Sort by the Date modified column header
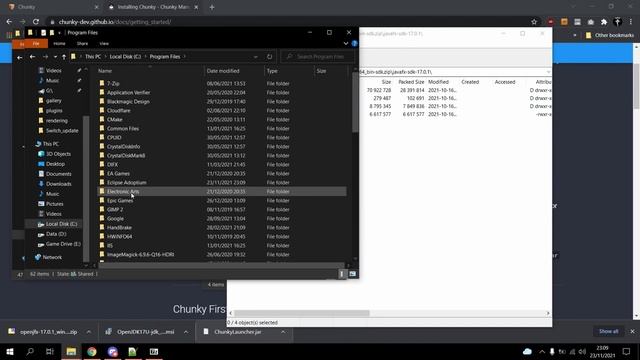 tap(223, 71)
